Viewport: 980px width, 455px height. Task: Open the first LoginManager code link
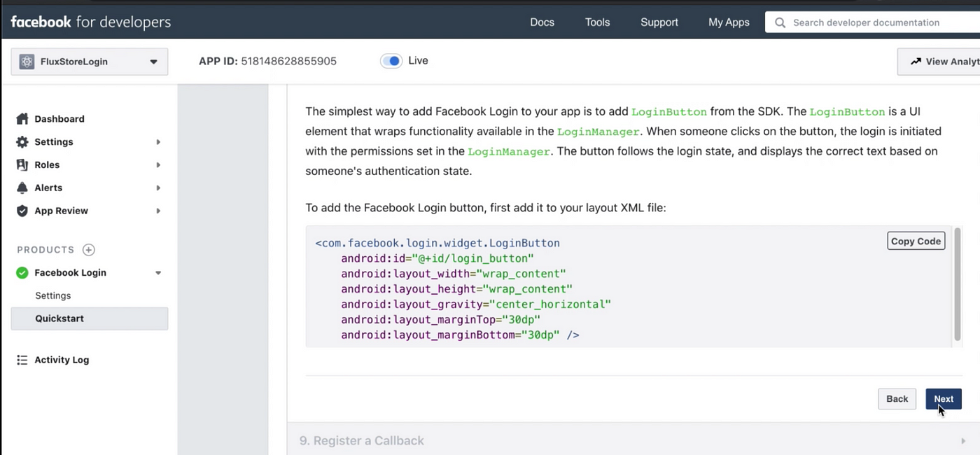[598, 132]
